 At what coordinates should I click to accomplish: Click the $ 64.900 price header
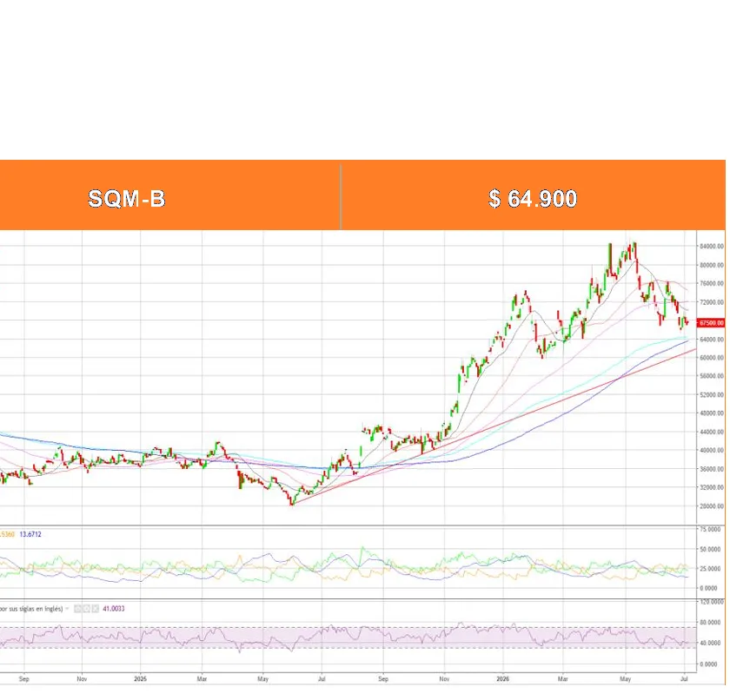tap(533, 199)
